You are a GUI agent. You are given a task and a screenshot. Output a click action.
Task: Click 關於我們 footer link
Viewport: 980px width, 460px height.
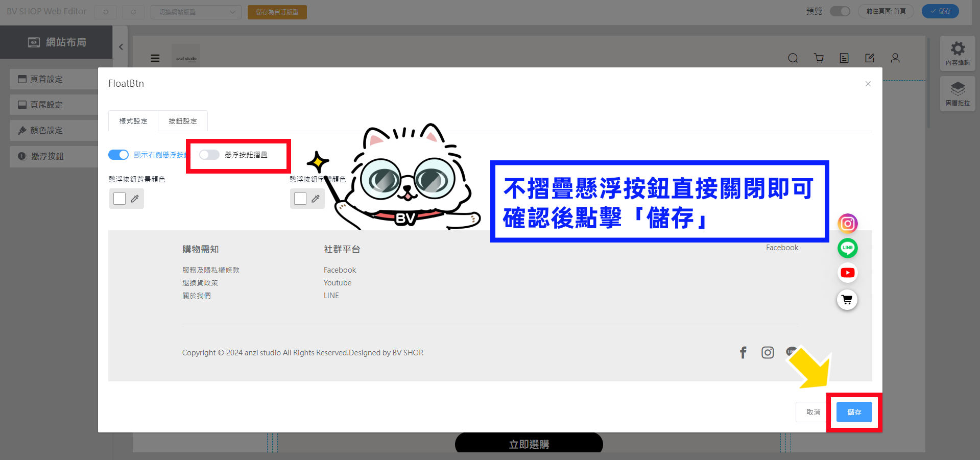click(x=197, y=296)
